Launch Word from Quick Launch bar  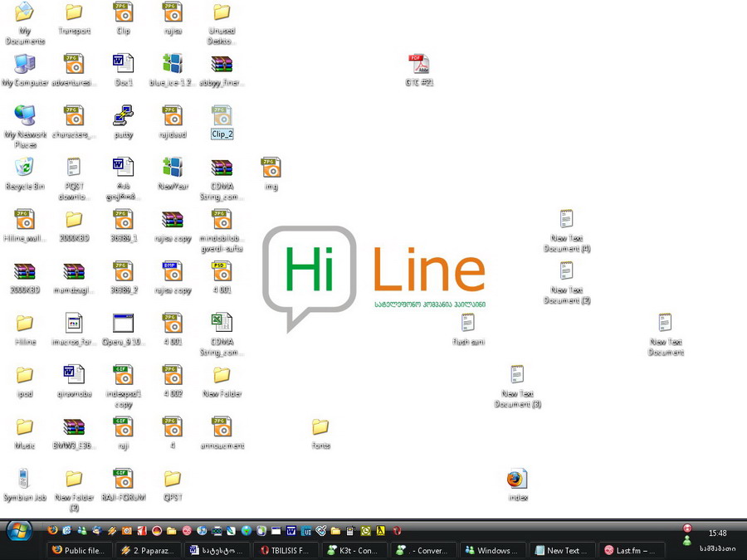pyautogui.click(x=291, y=530)
